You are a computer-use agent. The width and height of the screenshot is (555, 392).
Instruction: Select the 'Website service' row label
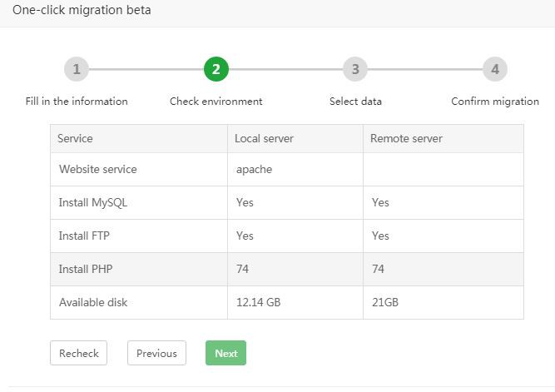[97, 169]
